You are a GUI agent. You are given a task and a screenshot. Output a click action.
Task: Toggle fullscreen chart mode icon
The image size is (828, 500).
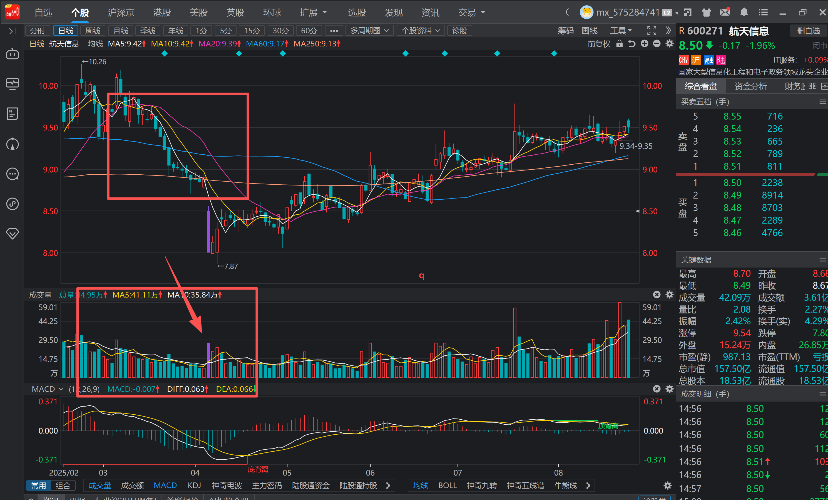[652, 31]
